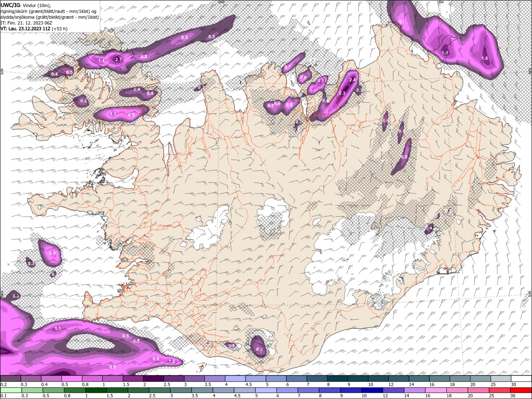This screenshot has height=399, width=532.
Task: Click the light pink 16 rain legend swatch
Action: 436,390
